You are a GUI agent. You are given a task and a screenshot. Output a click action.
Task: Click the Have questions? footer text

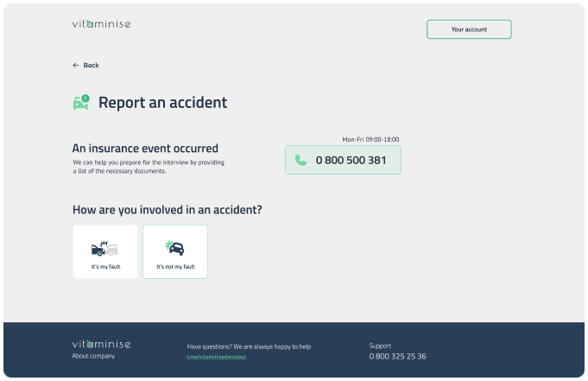point(249,346)
